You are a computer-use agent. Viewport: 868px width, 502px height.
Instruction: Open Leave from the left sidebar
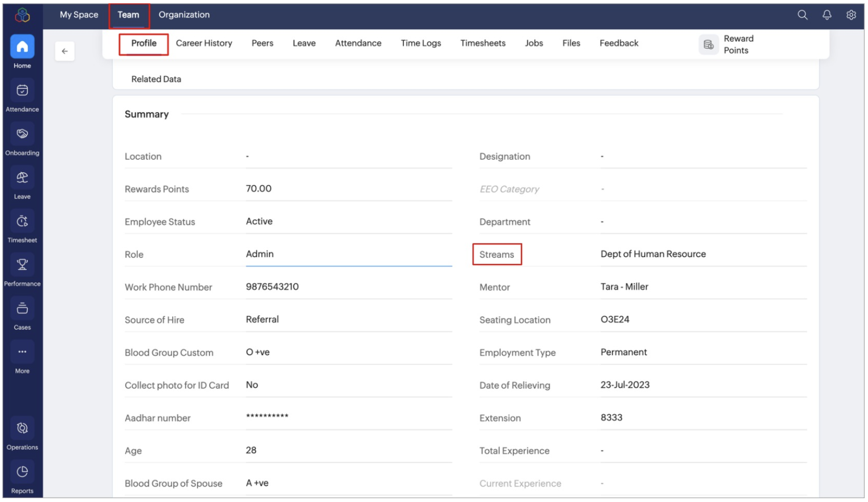click(x=22, y=178)
